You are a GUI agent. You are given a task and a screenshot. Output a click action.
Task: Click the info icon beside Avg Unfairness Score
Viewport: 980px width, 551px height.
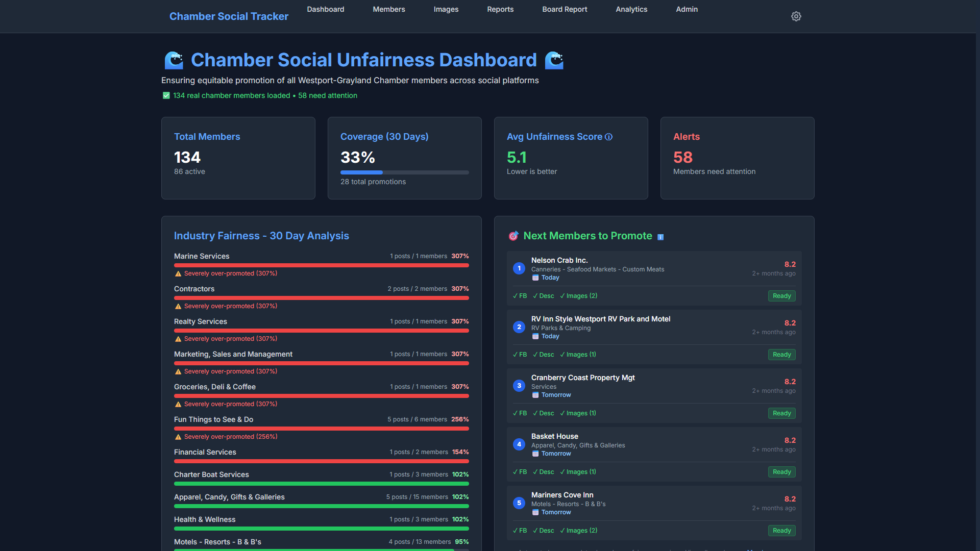(x=608, y=137)
